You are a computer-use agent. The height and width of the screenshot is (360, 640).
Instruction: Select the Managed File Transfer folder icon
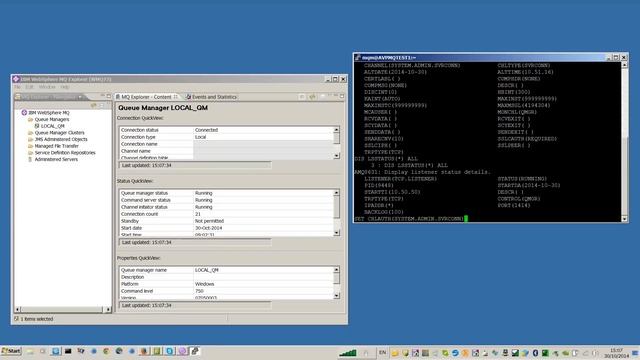(x=30, y=146)
